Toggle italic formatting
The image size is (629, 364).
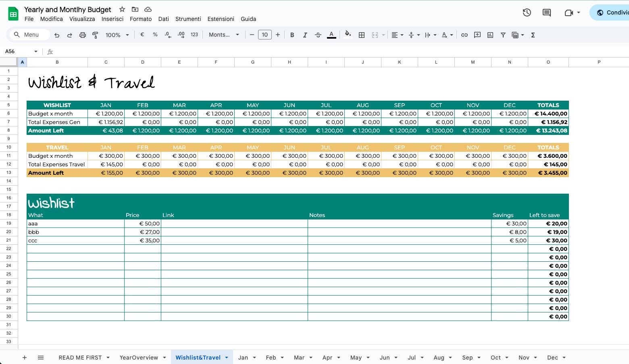(x=305, y=35)
